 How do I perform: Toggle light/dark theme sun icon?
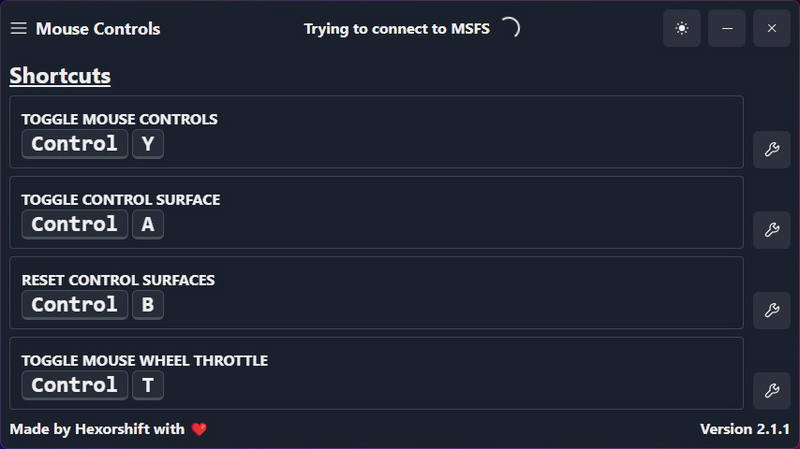(x=682, y=28)
